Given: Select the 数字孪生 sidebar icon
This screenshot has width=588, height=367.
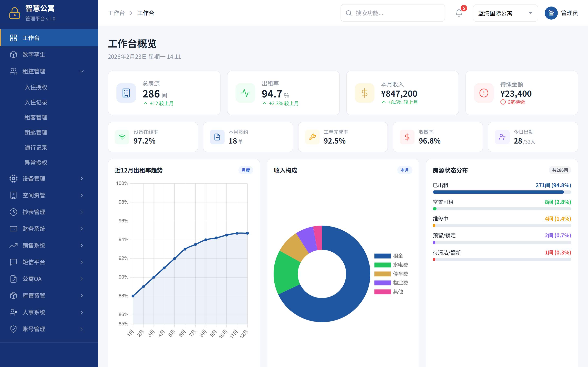Looking at the screenshot, I should [14, 55].
